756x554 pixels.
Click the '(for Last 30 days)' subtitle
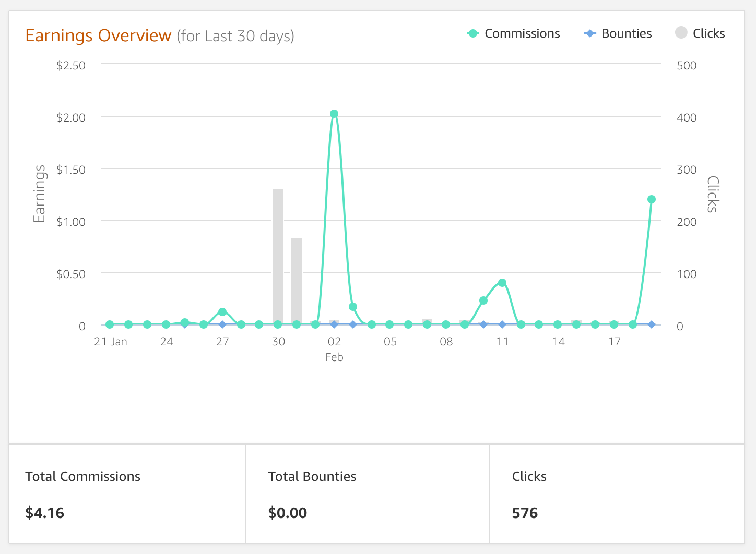(x=235, y=36)
